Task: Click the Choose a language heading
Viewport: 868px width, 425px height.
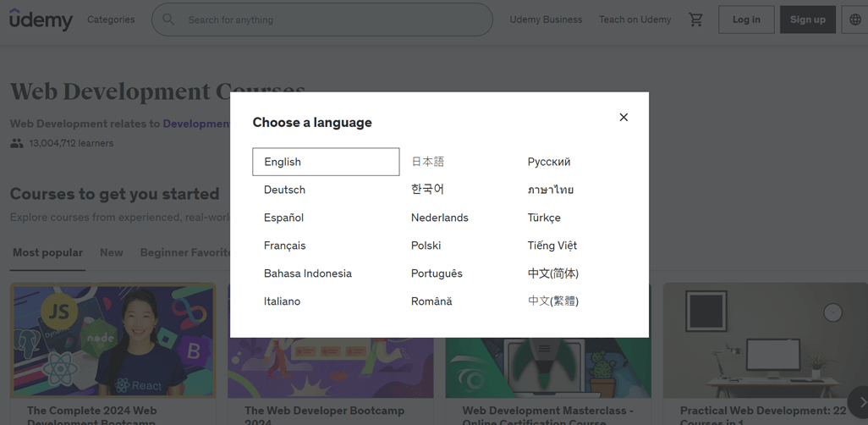Action: click(312, 123)
